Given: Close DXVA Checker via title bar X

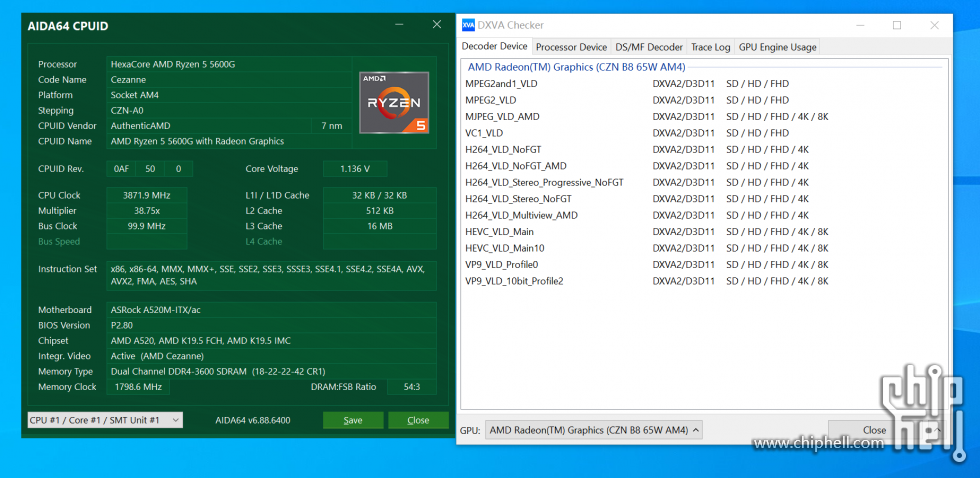Looking at the screenshot, I should (934, 25).
